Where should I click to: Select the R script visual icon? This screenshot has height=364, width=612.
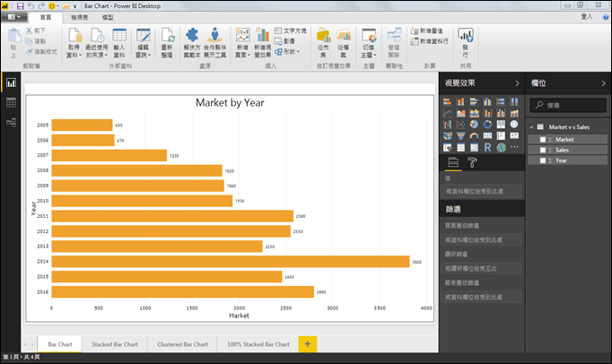tap(488, 147)
